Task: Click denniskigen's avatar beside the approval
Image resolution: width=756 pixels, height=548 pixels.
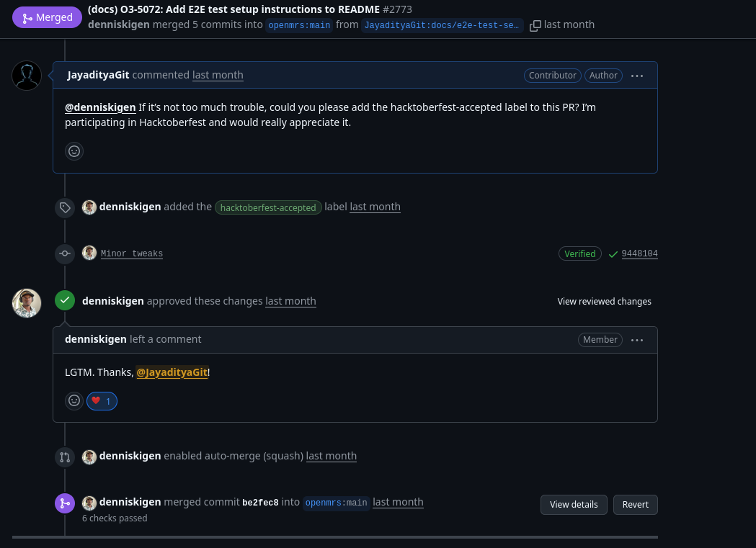Action: pos(27,302)
